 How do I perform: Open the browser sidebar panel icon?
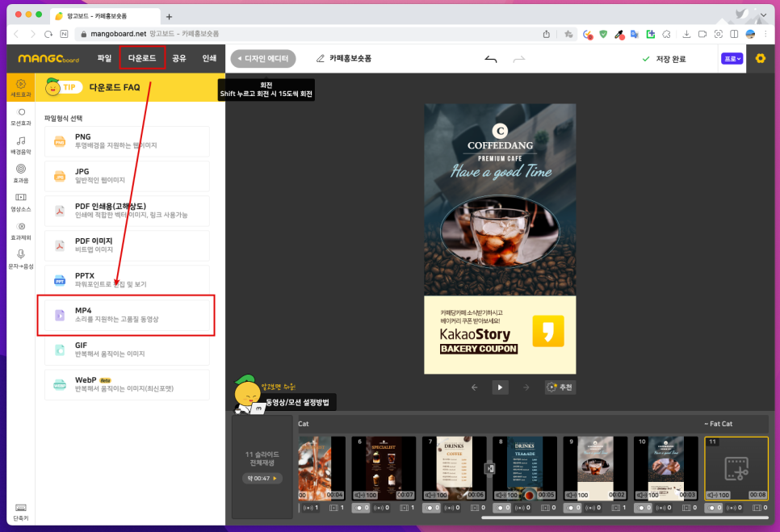click(x=734, y=34)
